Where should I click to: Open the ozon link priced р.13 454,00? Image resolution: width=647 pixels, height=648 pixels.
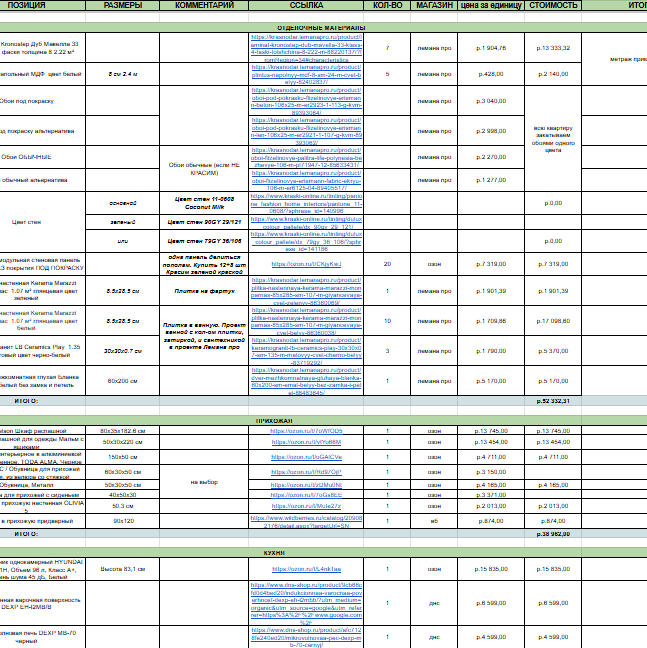[x=306, y=442]
